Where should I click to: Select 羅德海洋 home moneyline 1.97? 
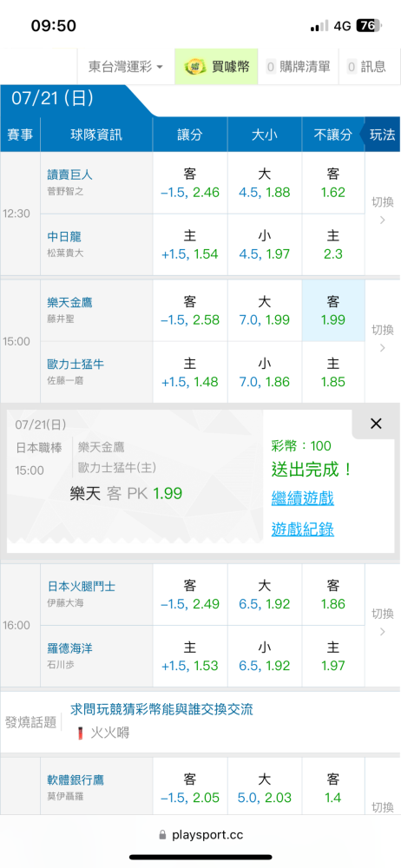[333, 656]
